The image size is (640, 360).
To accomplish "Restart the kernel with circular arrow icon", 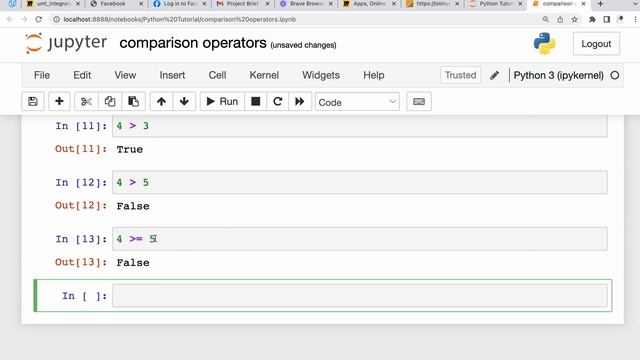I will pyautogui.click(x=278, y=101).
